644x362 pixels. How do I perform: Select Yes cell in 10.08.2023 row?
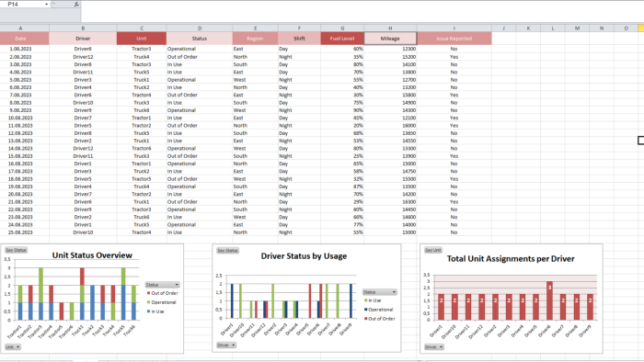(454, 119)
